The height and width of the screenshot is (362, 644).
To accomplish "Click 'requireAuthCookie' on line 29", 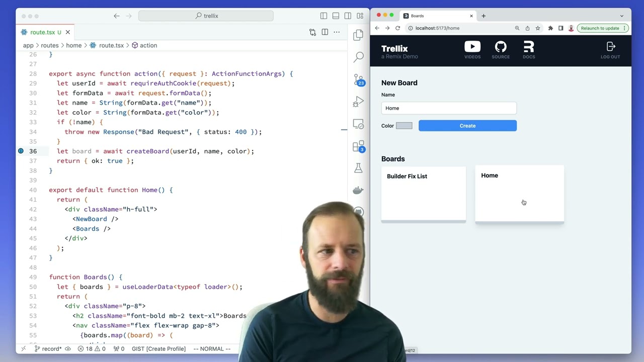I will pos(163,83).
